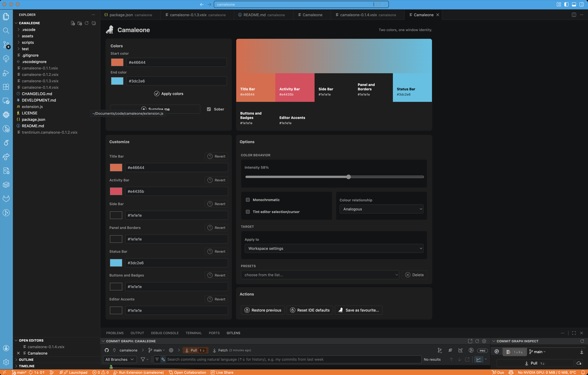588x375 pixels.
Task: Open the graph filter funnel menu
Action: pyautogui.click(x=145, y=359)
